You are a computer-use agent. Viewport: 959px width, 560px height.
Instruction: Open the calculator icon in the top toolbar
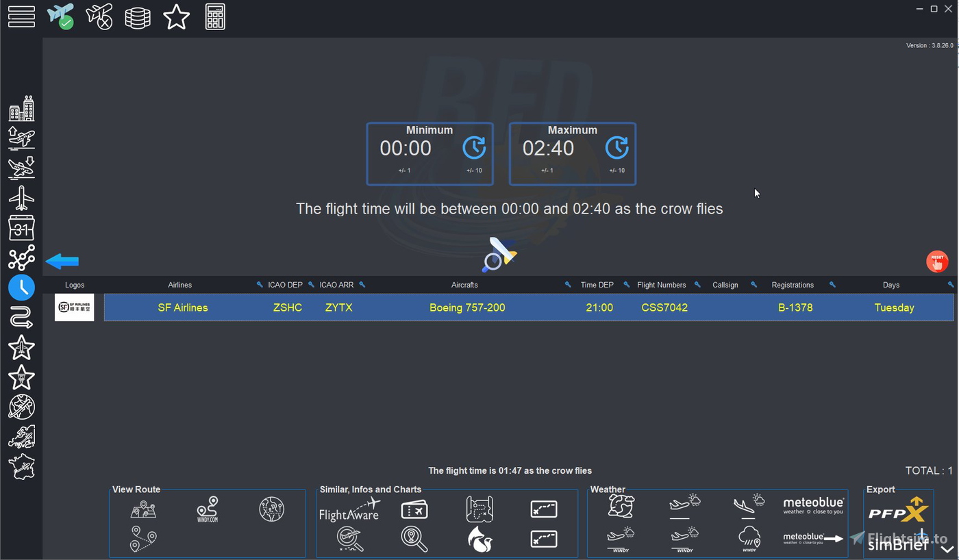[214, 16]
